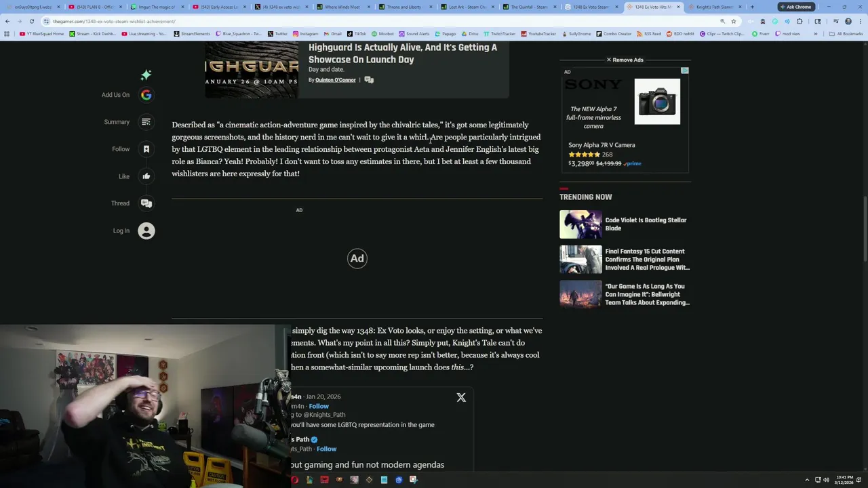This screenshot has height=488, width=868.
Task: Click the zoom magnifier icon in address bar
Action: tap(722, 21)
